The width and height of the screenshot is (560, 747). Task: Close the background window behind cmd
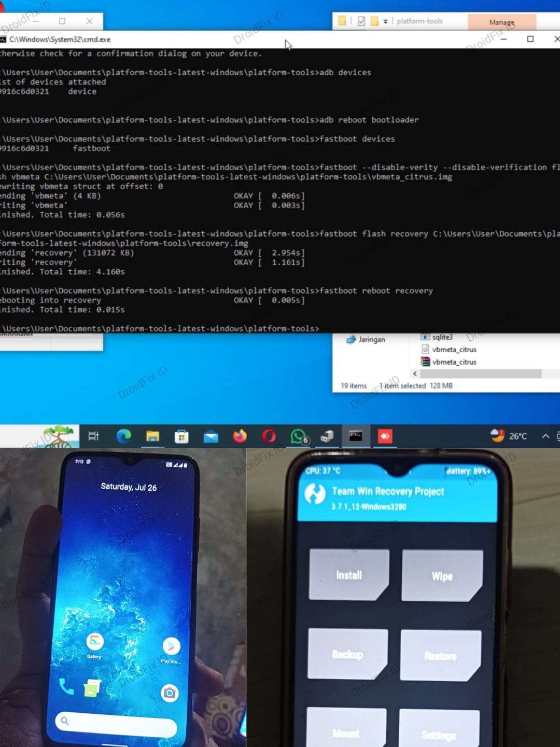[x=89, y=21]
